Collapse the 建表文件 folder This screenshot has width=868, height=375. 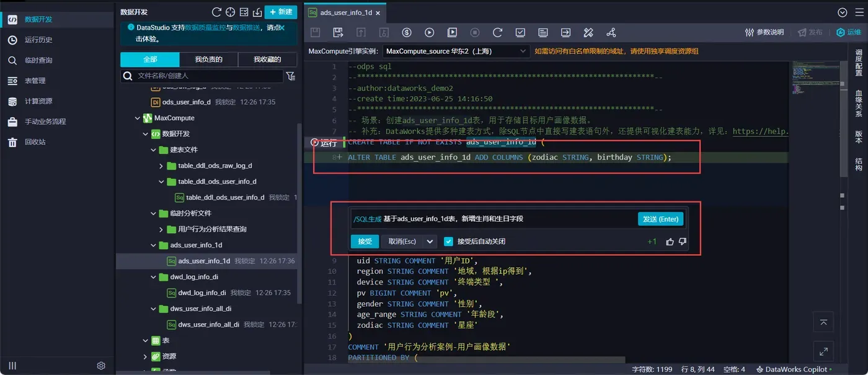click(x=154, y=150)
